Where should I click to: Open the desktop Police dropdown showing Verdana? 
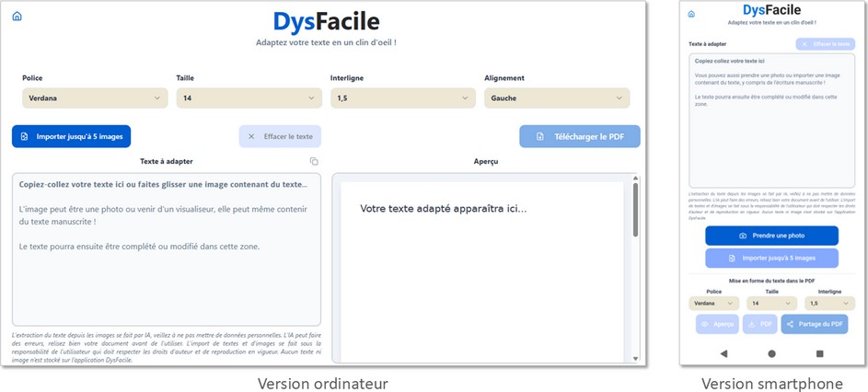coord(95,98)
